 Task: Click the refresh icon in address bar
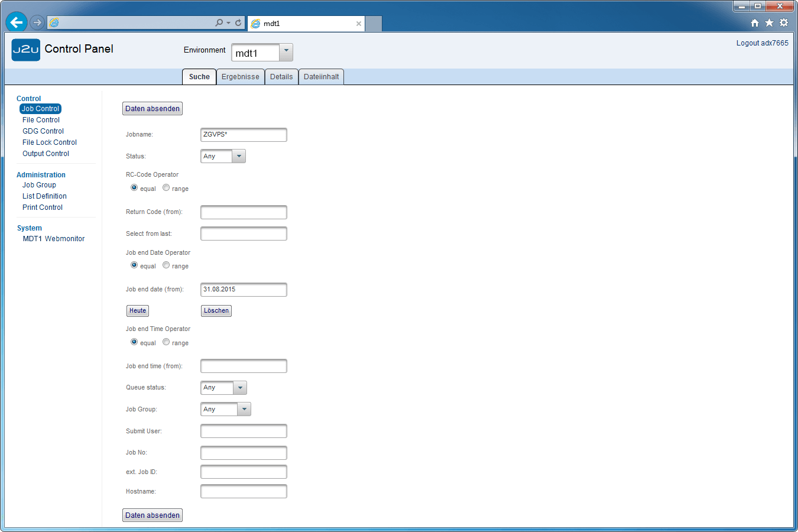pyautogui.click(x=238, y=22)
